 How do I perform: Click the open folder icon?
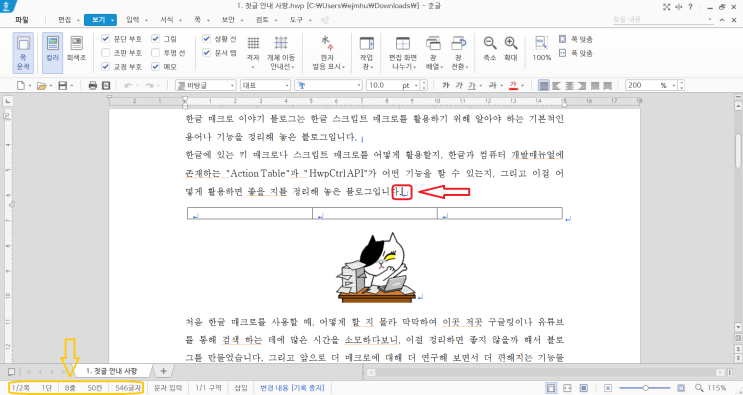pos(42,86)
